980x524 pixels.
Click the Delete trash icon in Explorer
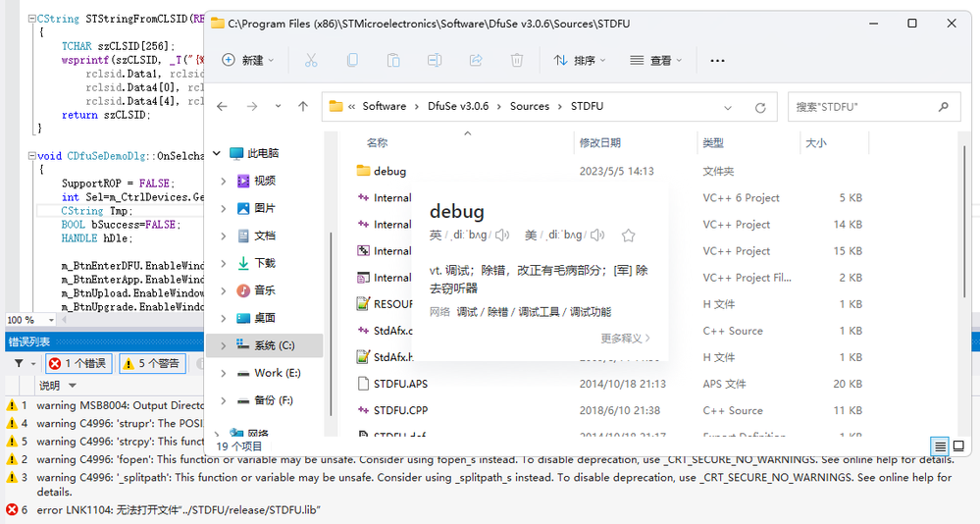[x=517, y=60]
